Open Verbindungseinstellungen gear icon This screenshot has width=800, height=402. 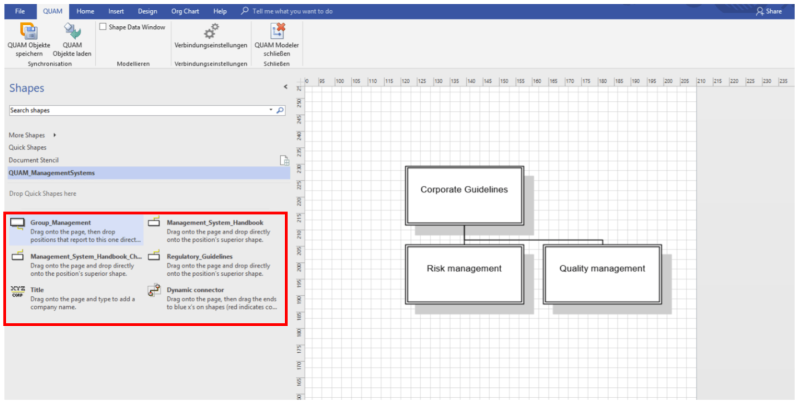[211, 31]
